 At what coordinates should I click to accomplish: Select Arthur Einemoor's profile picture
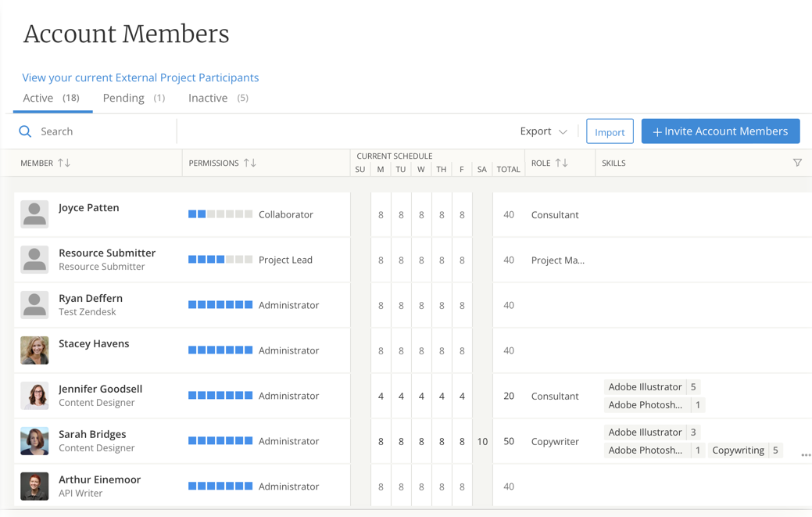click(34, 486)
